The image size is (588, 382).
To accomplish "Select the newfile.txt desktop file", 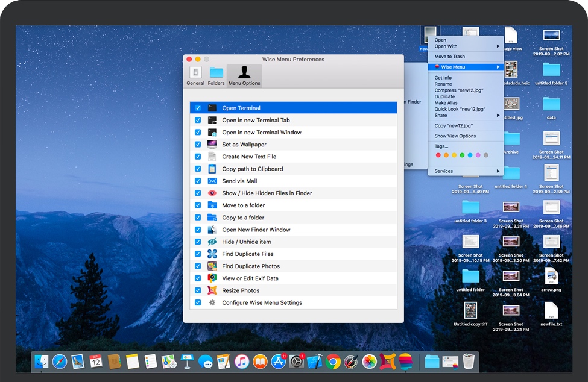I will tap(551, 312).
